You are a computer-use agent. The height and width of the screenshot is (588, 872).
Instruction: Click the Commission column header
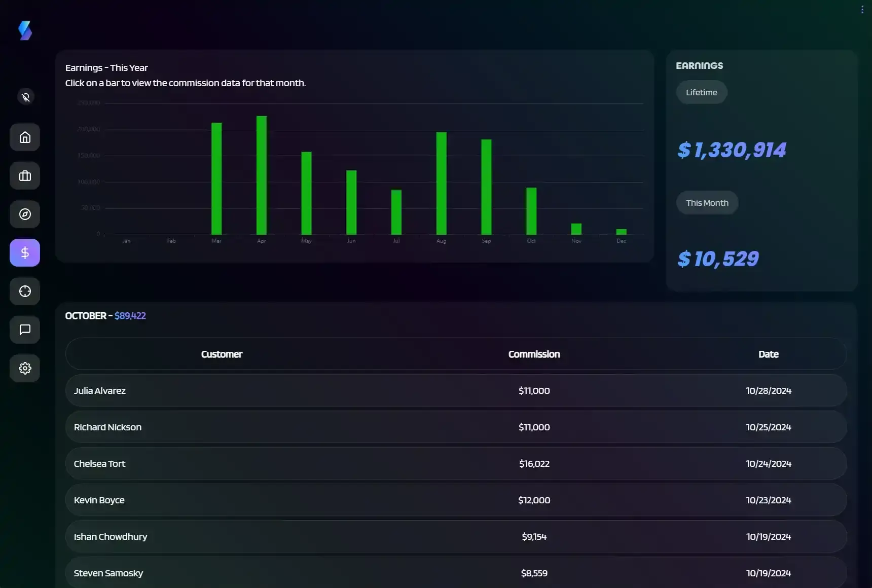point(534,354)
